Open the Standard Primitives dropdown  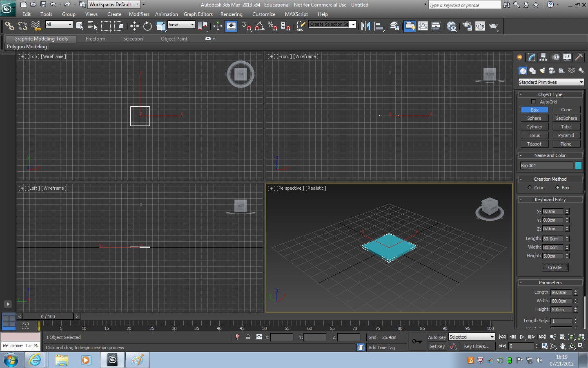(550, 82)
